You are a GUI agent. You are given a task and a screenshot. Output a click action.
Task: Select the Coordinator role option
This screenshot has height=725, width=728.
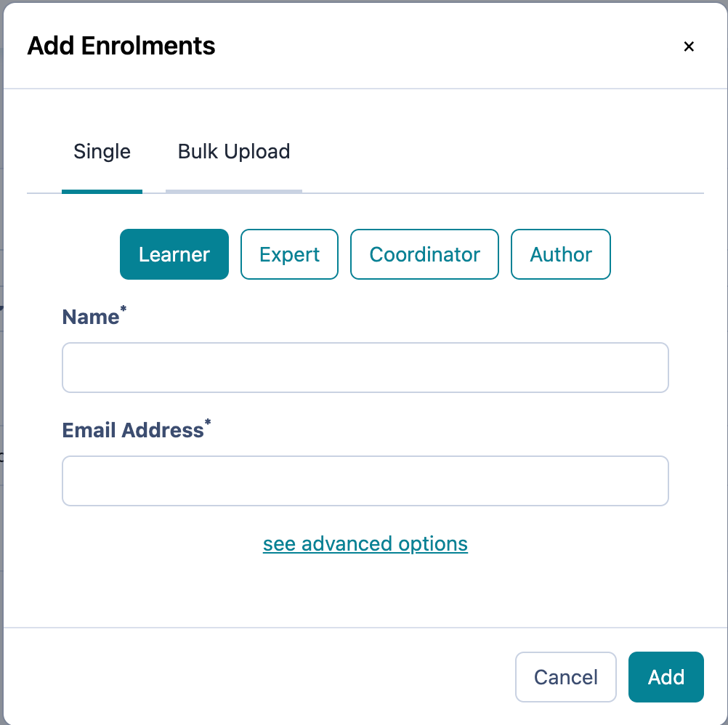point(424,254)
